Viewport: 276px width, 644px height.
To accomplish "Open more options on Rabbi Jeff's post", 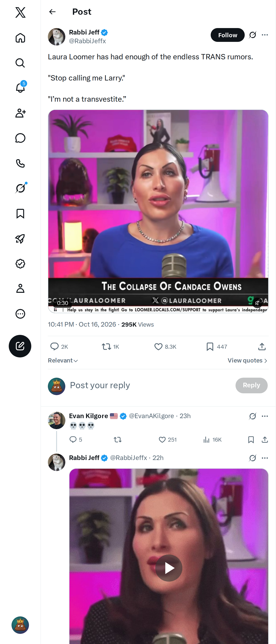I will click(265, 35).
